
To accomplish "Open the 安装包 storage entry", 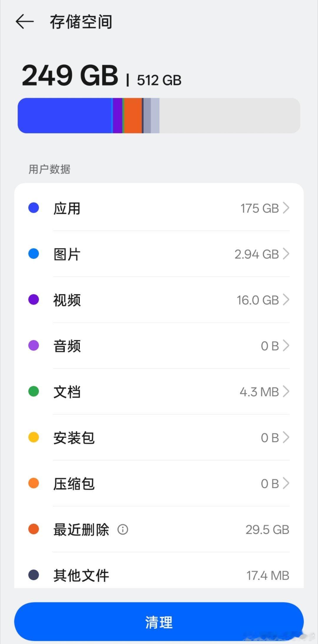I will point(159,437).
